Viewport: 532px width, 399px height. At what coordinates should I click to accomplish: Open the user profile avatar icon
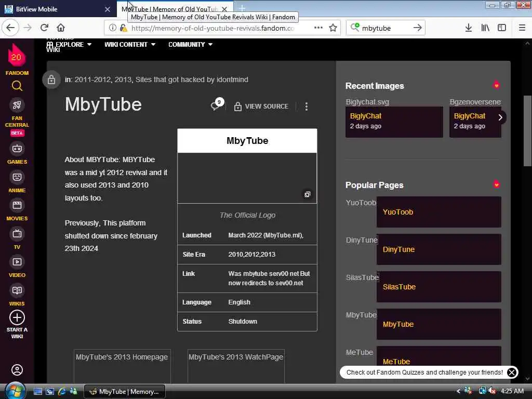tap(17, 370)
